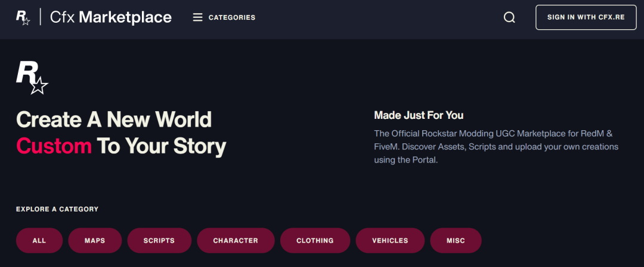The width and height of the screenshot is (644, 267).
Task: Click the small Rockstar logo in the header
Action: click(x=23, y=17)
